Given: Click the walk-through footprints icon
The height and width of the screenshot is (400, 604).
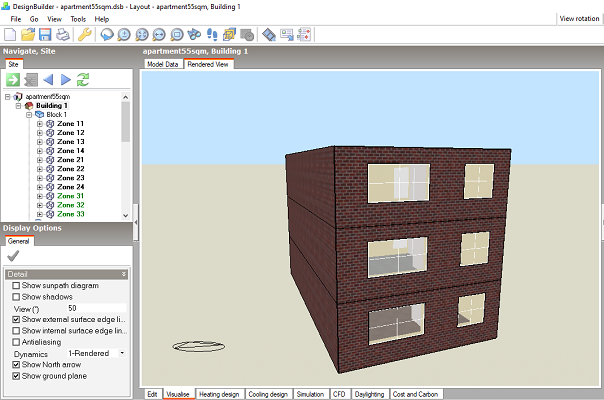Looking at the screenshot, I should point(211,35).
